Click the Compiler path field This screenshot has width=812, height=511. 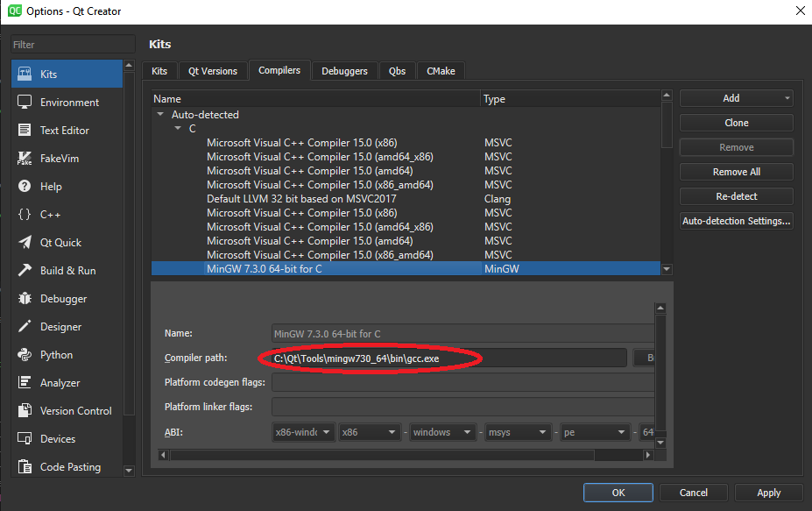point(449,358)
